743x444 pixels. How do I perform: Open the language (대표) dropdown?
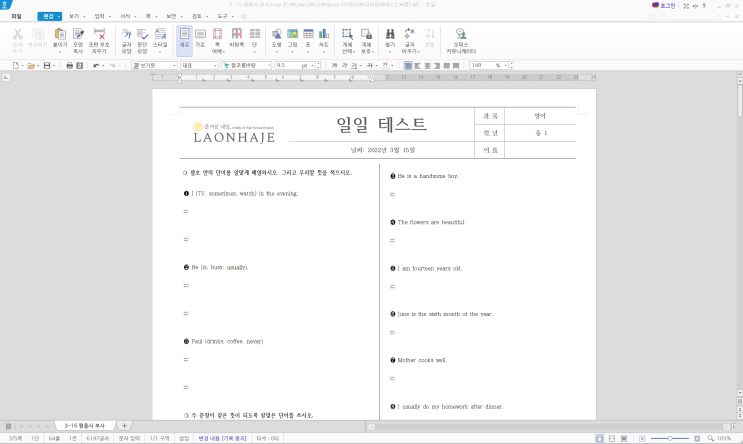point(215,65)
